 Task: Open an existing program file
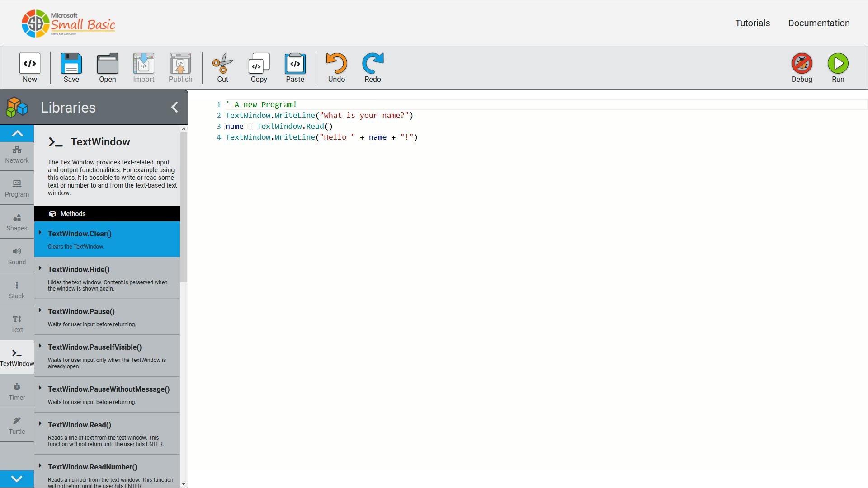pyautogui.click(x=107, y=67)
